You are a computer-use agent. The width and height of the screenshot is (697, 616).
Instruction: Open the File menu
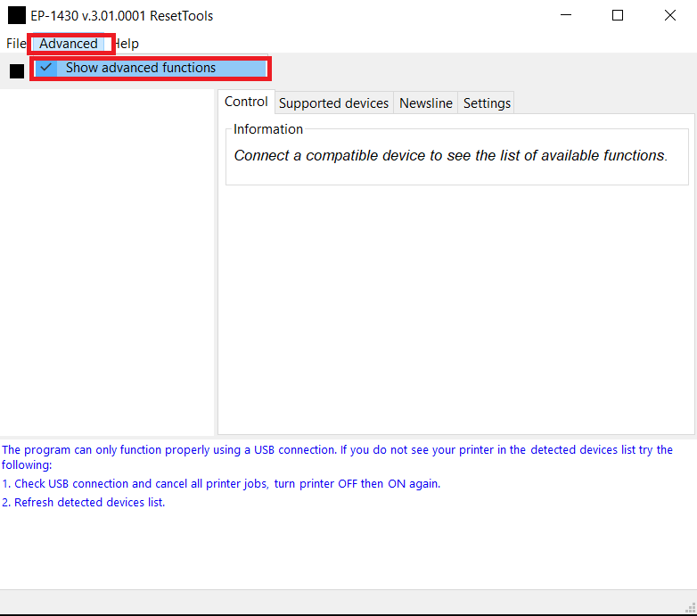point(15,43)
